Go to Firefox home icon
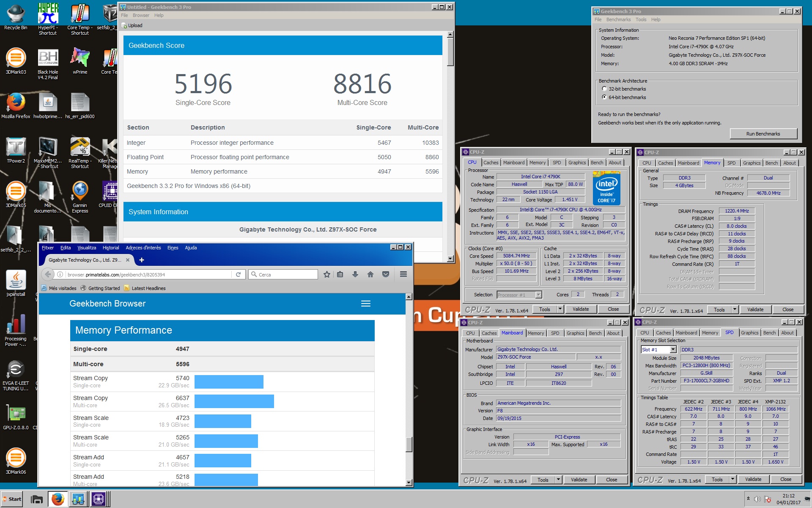The width and height of the screenshot is (812, 508). coord(370,274)
